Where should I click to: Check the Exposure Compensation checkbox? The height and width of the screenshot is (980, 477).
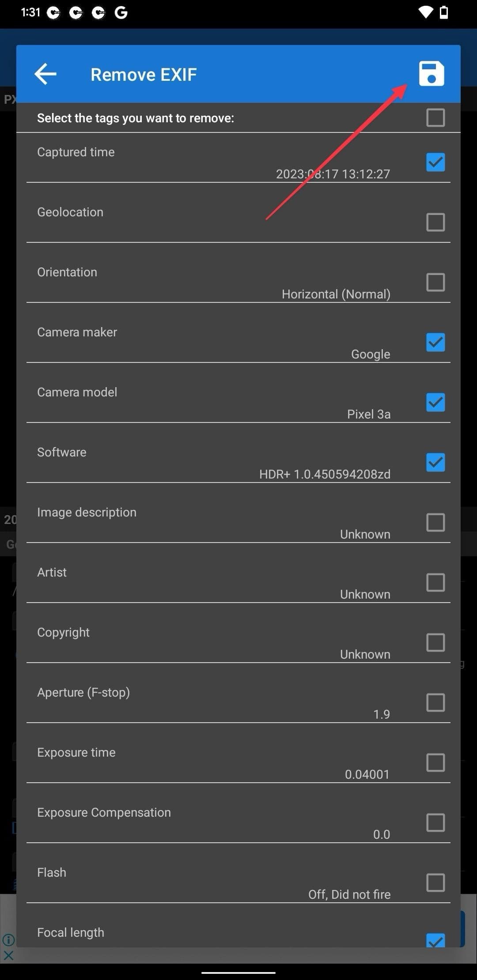pyautogui.click(x=435, y=822)
